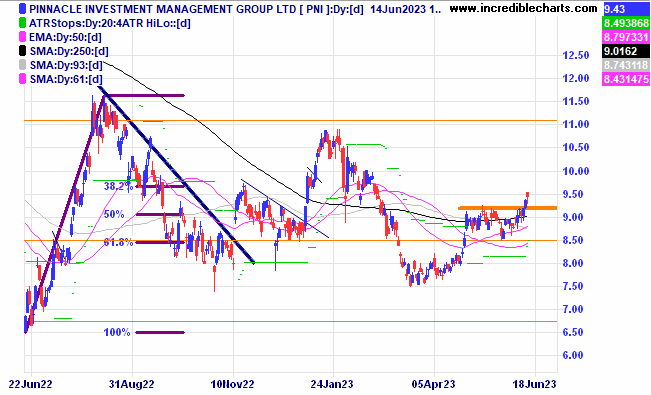
Task: Click the black SMA 250 legend swatch
Action: 22,51
